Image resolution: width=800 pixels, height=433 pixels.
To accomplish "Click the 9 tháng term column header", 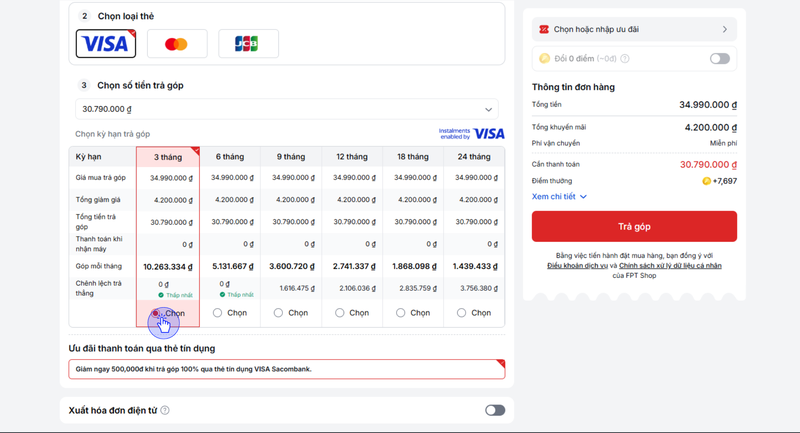I will click(x=291, y=157).
